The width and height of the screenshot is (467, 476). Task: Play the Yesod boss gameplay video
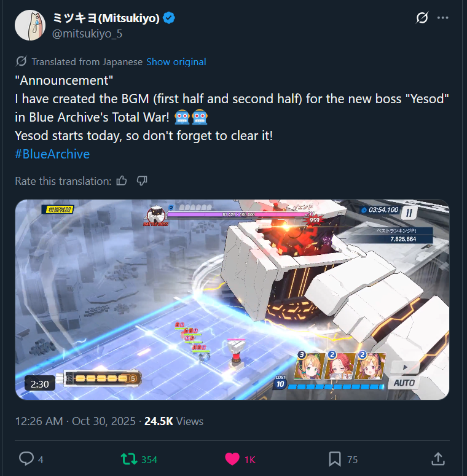point(232,299)
